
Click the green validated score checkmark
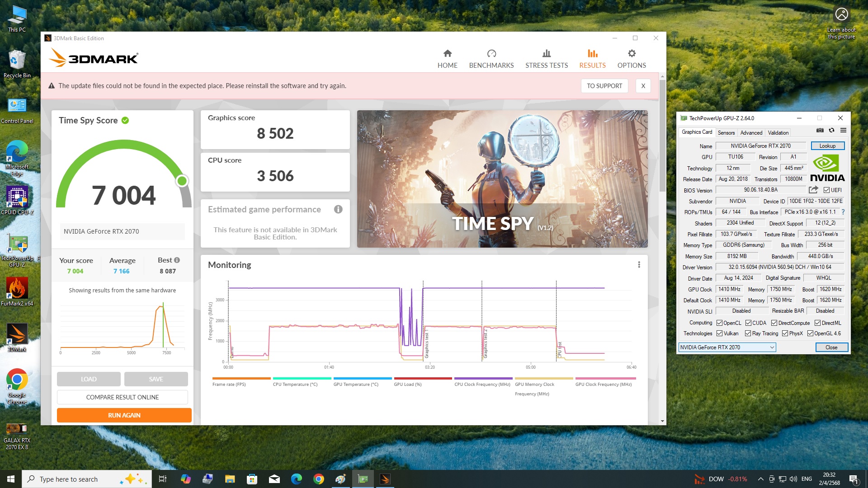pyautogui.click(x=125, y=120)
